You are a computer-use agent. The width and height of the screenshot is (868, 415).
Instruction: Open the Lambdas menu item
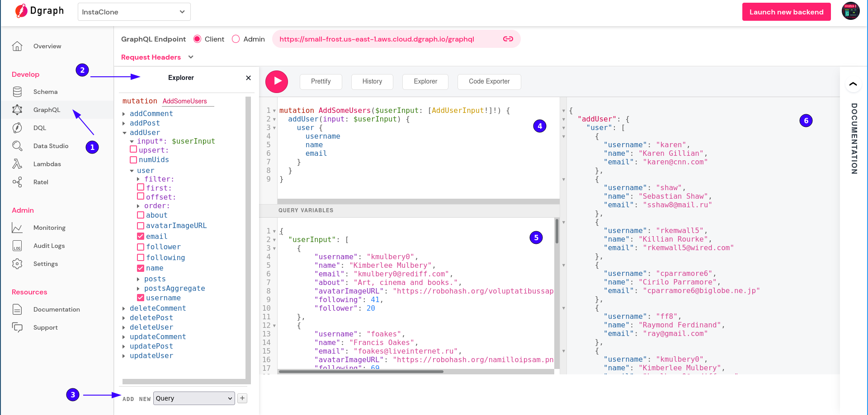(47, 164)
